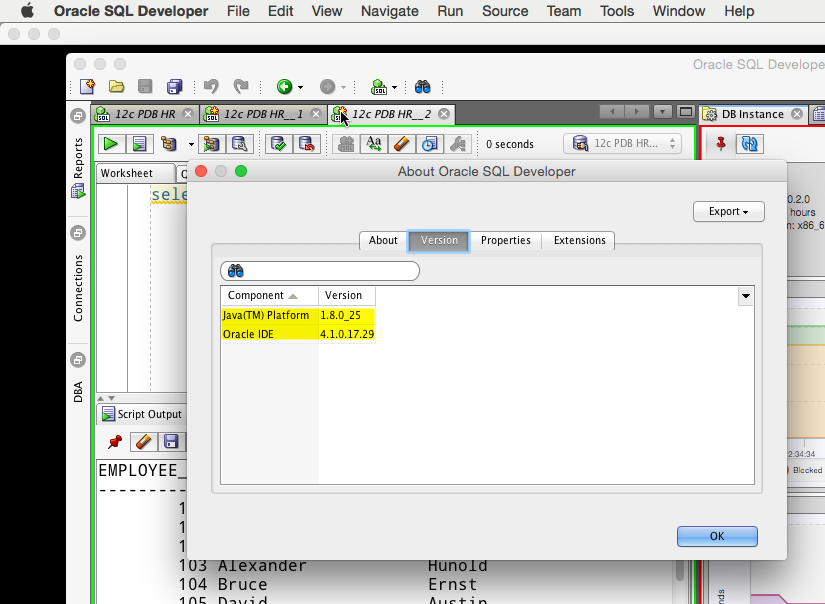Open the SQL worksheet connection dropdown arrow
Viewport: 825px width, 604px height.
click(394, 87)
